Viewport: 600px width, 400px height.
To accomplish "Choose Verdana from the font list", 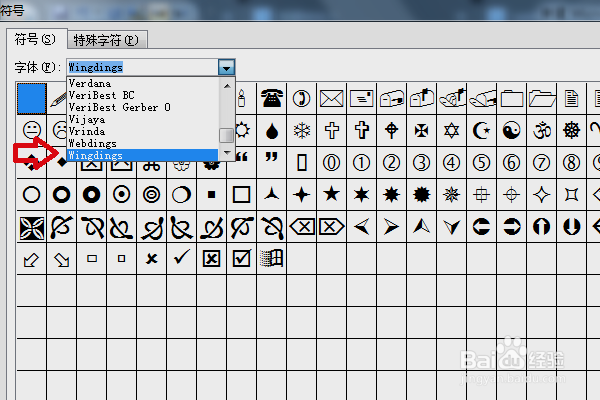I will pyautogui.click(x=90, y=83).
